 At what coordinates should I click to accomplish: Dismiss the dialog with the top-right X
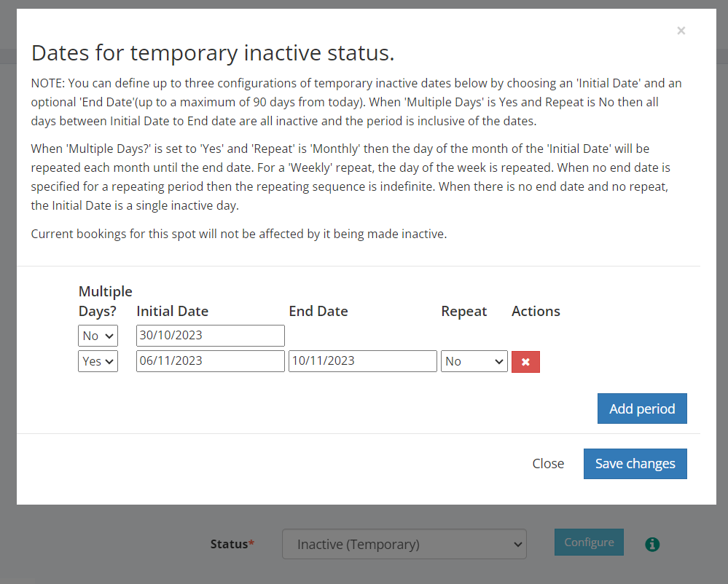(681, 31)
